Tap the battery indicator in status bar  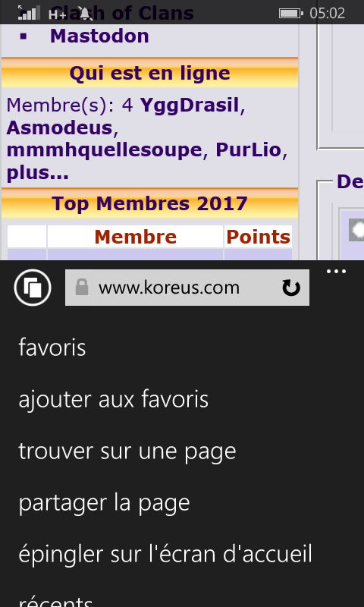(x=290, y=14)
